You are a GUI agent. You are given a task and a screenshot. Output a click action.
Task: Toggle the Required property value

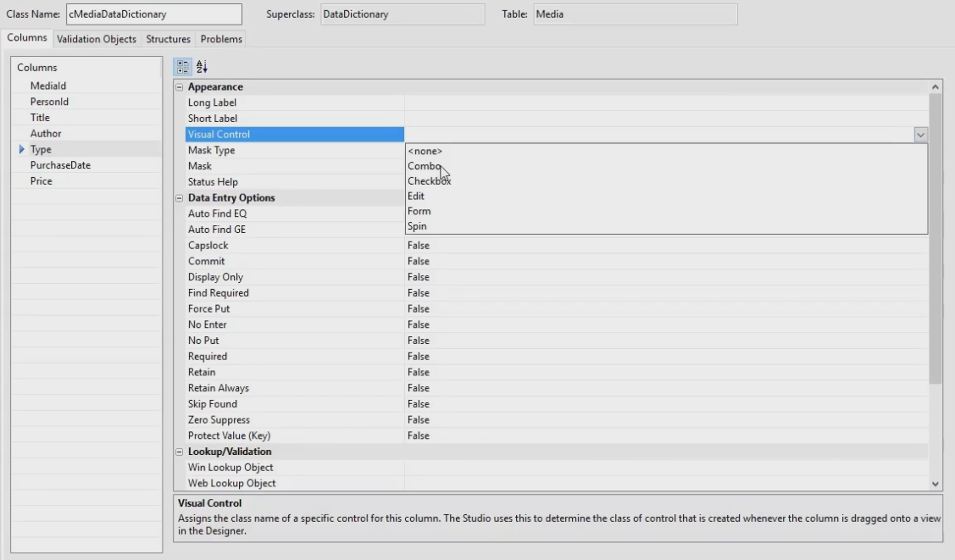coord(419,357)
